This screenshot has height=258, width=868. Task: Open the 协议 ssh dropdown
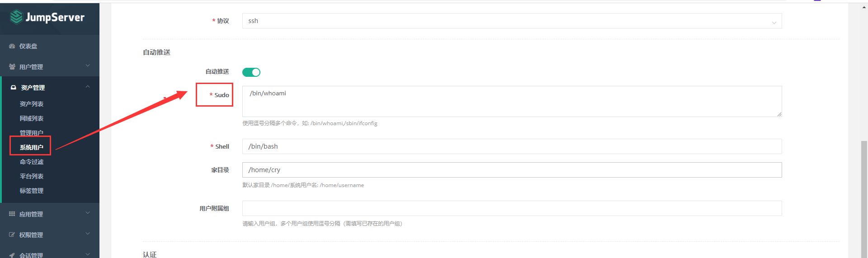tap(512, 21)
